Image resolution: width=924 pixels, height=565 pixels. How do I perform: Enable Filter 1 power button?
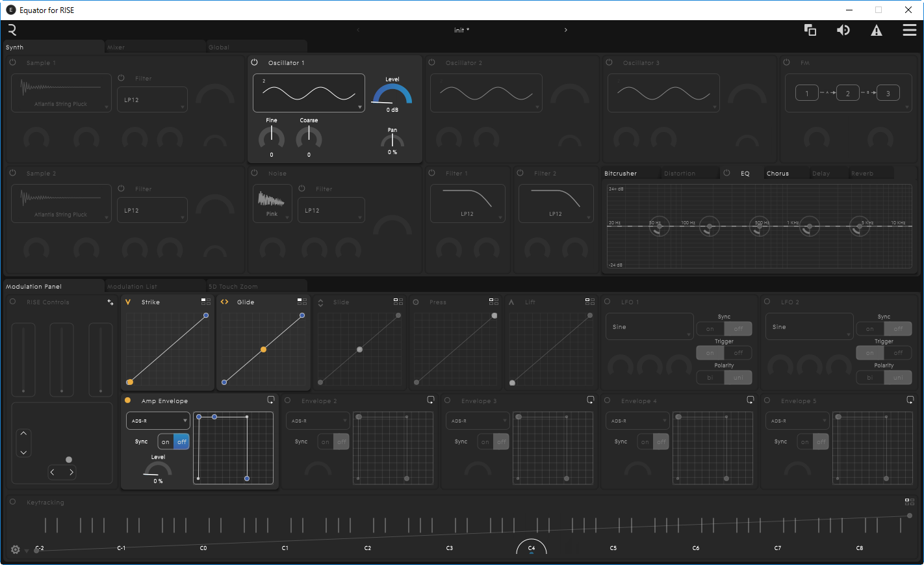click(432, 173)
